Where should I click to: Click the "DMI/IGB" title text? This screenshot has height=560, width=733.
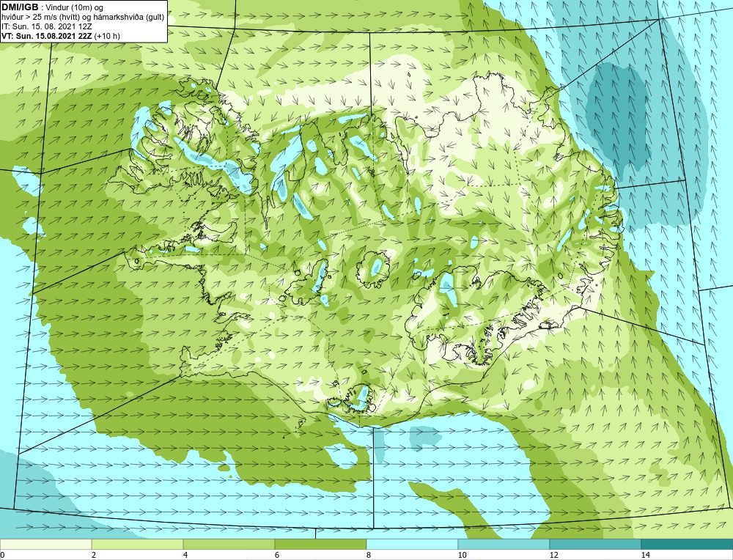20,7
